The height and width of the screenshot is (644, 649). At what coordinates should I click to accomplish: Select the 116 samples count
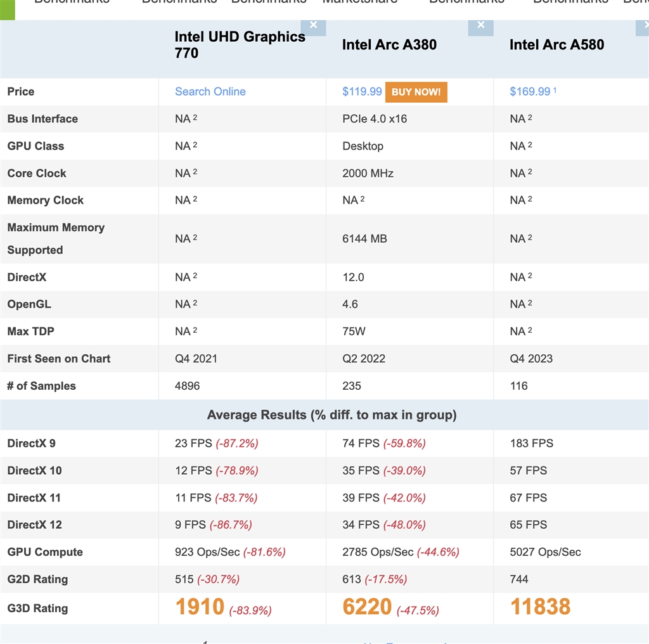coord(518,386)
